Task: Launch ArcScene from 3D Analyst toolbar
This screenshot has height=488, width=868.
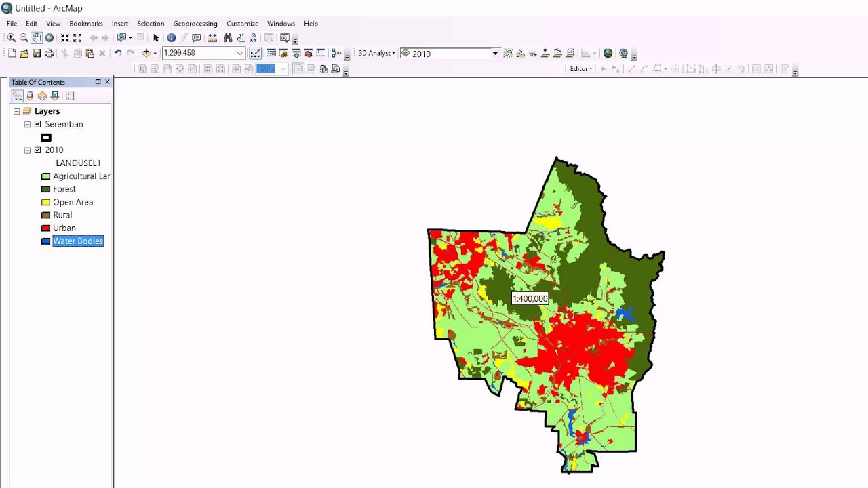Action: [608, 53]
